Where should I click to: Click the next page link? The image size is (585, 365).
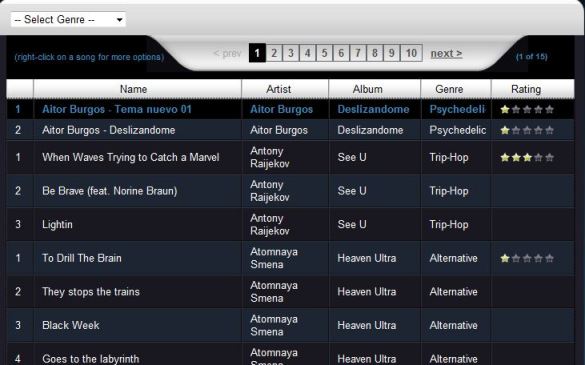446,53
